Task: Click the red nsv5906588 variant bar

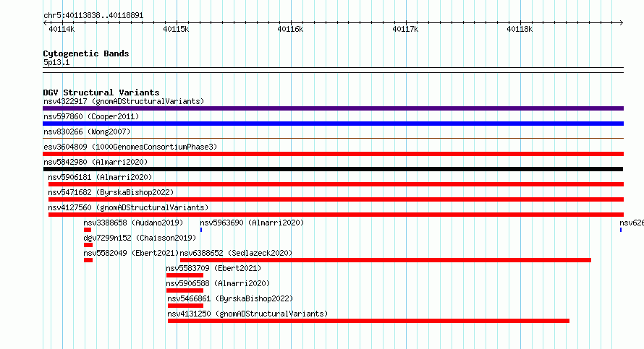Action: 185,290
